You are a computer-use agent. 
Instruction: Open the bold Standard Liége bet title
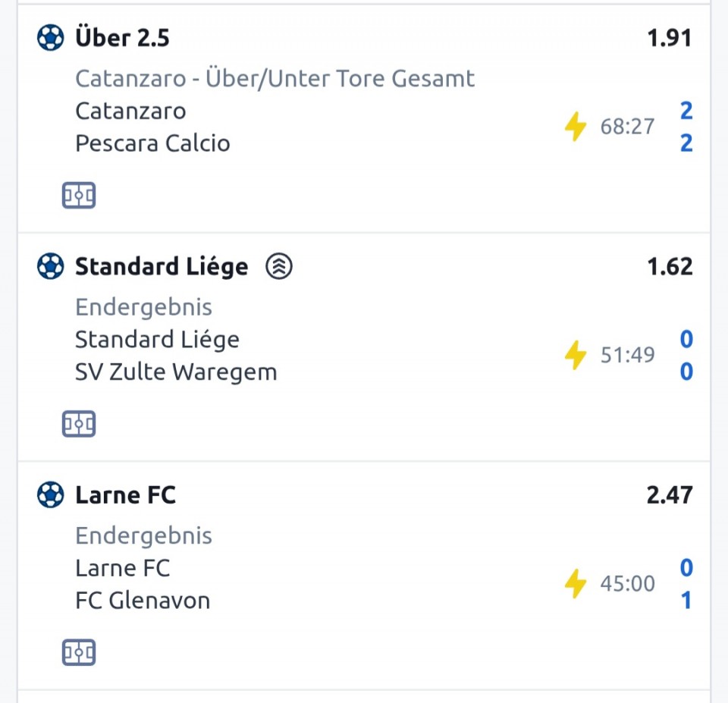[161, 267]
